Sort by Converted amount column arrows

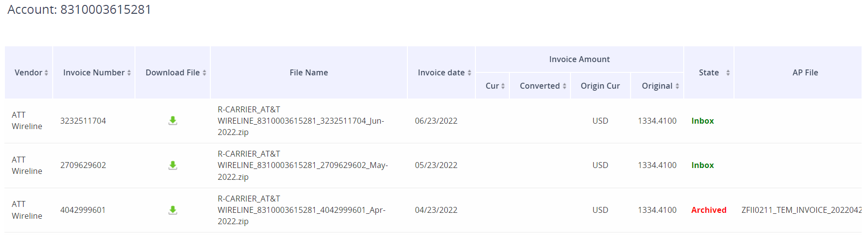565,86
